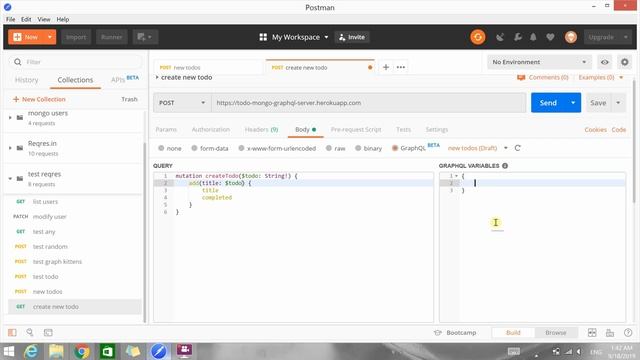This screenshot has width=640, height=360.
Task: Click the two-pane layout icon in status bar
Action: click(x=592, y=333)
